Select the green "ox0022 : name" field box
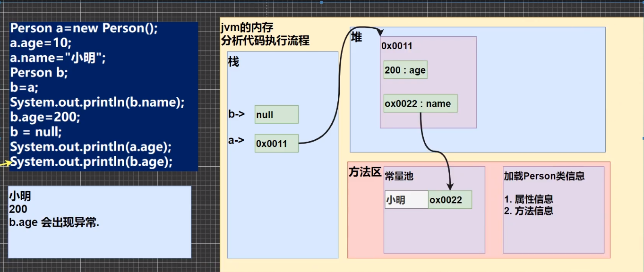 coord(420,103)
